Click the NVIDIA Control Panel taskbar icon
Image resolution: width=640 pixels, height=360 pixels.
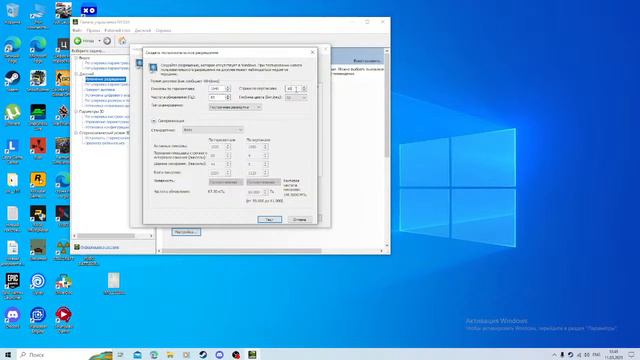point(252,355)
